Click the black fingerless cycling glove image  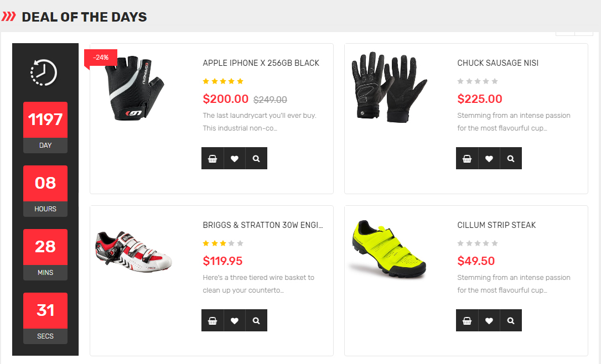[x=136, y=87]
